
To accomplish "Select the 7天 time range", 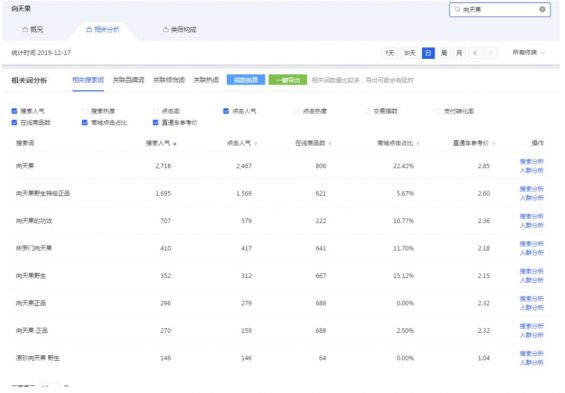I will (x=389, y=53).
